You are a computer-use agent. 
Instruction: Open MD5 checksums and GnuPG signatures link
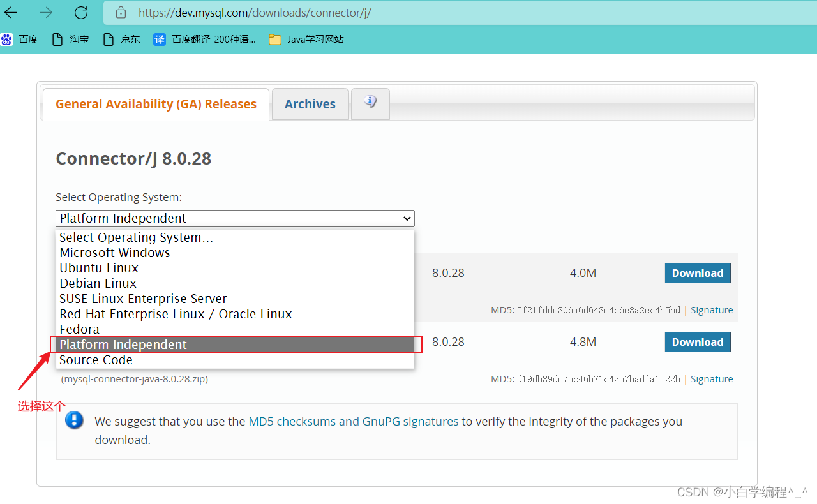[354, 421]
